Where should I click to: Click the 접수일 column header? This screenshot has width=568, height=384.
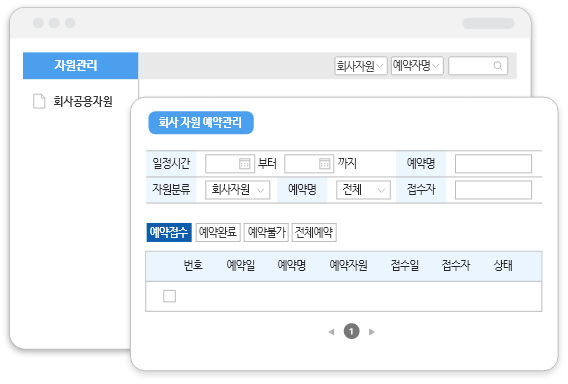405,266
